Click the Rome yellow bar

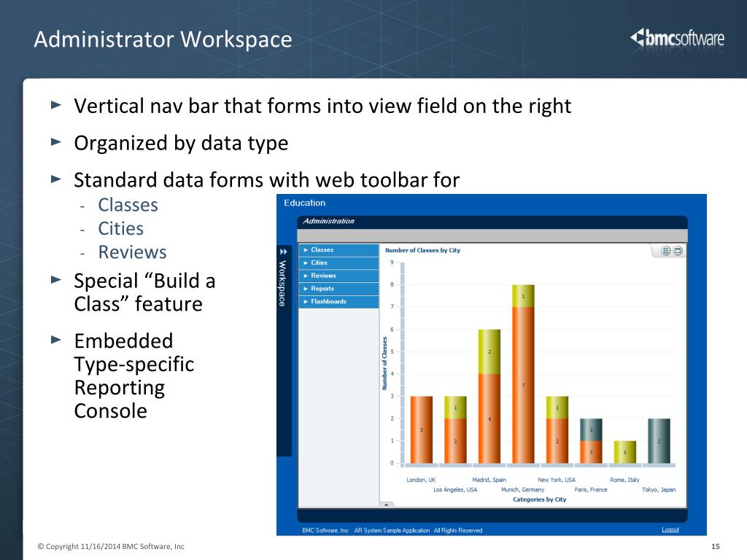pos(624,452)
